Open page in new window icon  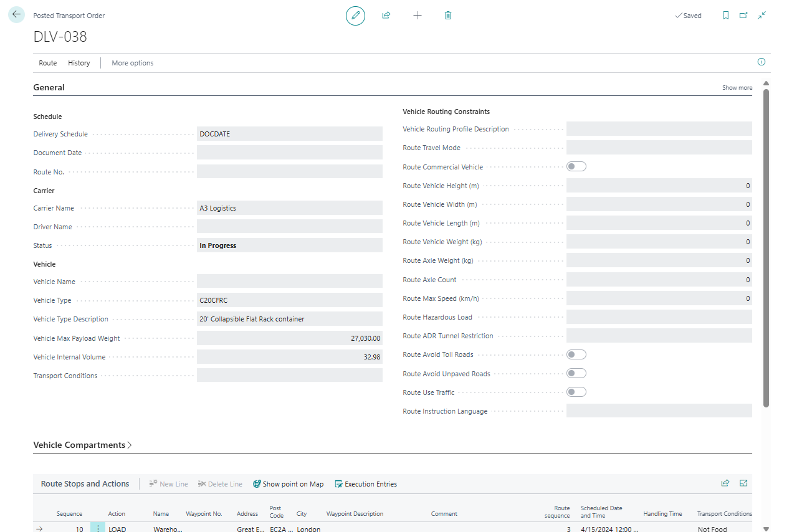pos(743,16)
